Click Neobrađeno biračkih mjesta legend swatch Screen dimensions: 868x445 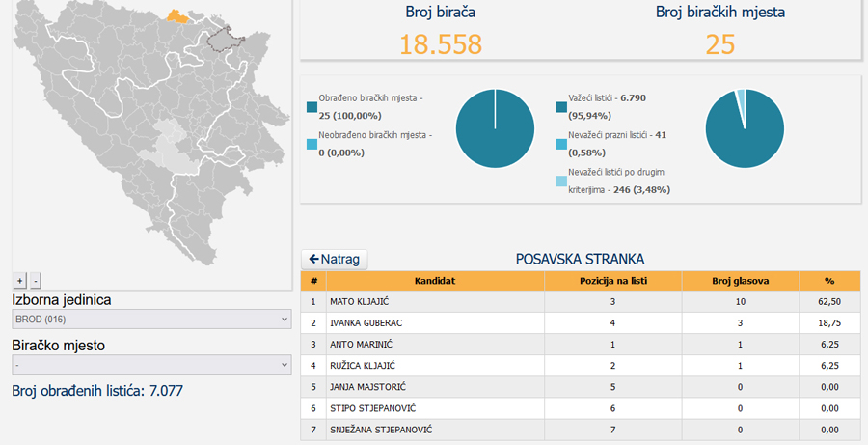coord(312,144)
